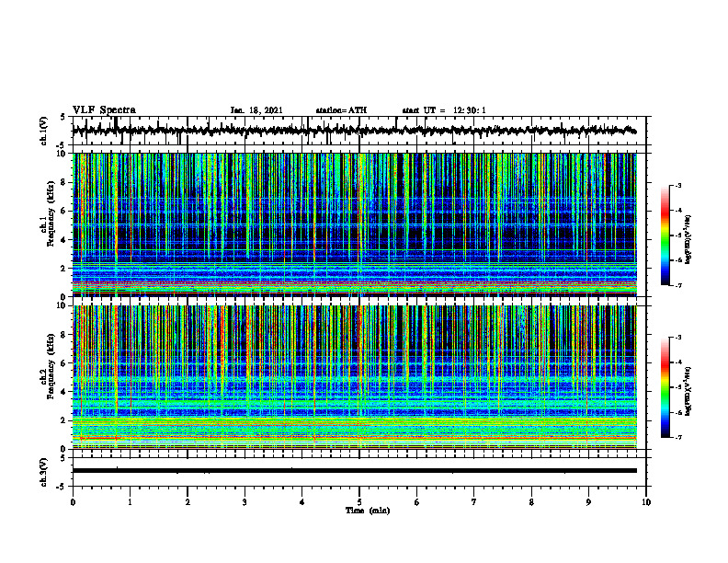Click the "5" voltage tick on ch.1(V) axis

coord(63,118)
